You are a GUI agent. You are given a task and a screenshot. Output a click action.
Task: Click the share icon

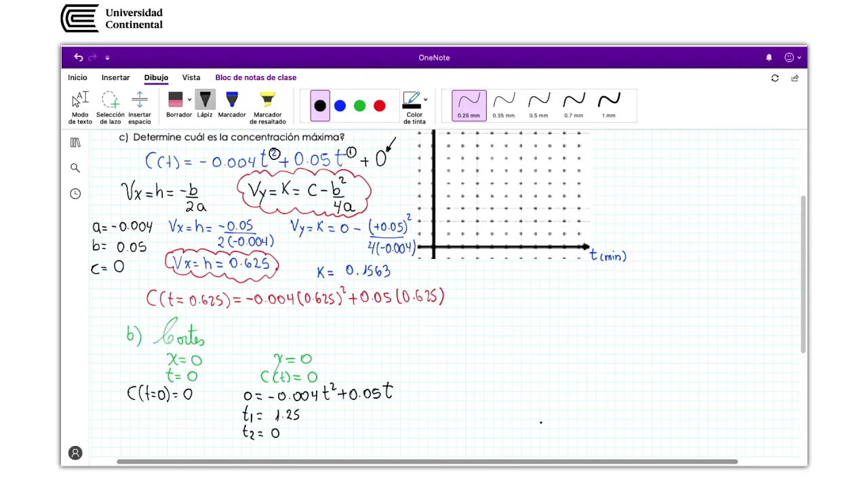point(795,78)
